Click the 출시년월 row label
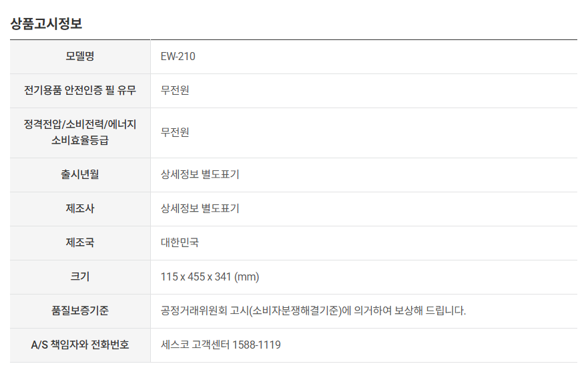This screenshot has width=588, height=380. coord(80,174)
